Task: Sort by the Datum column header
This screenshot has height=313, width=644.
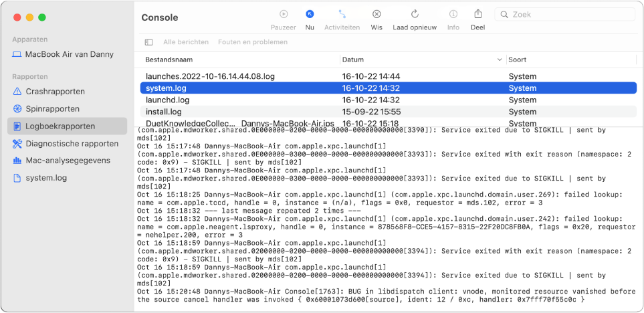Action: click(x=353, y=60)
